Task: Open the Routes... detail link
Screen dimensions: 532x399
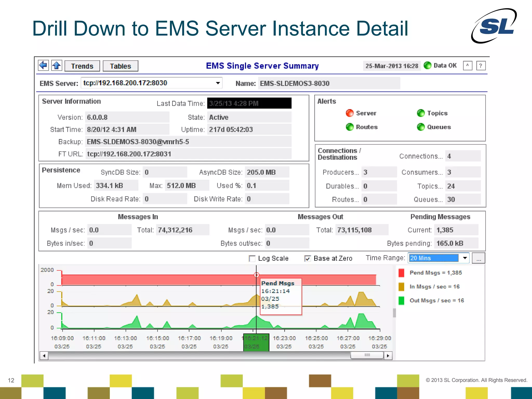Action: 345,199
